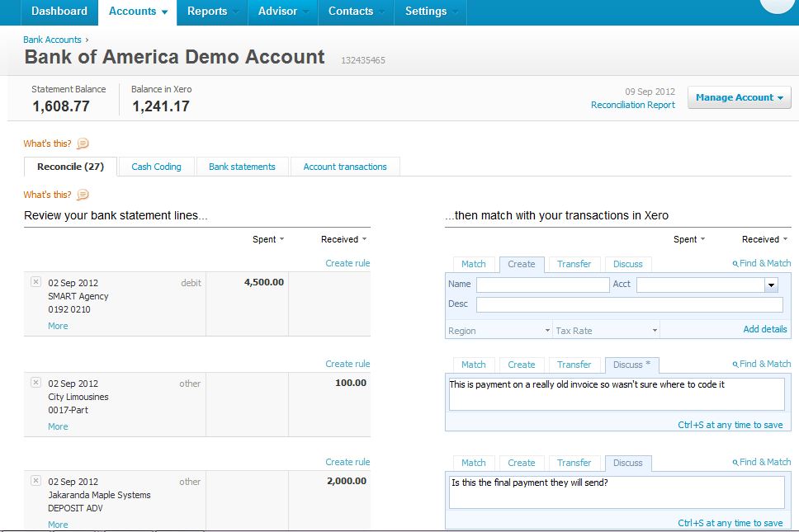
Task: Open Manage Account dropdown
Action: (x=740, y=97)
